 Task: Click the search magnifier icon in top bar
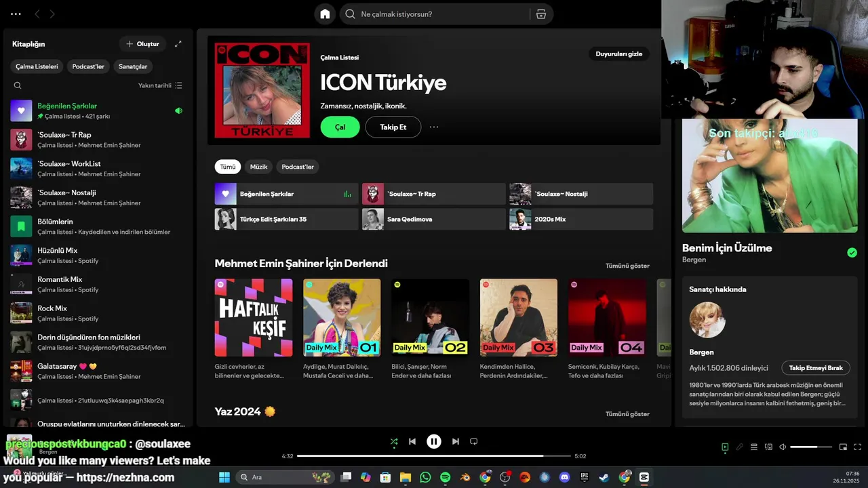pyautogui.click(x=350, y=14)
